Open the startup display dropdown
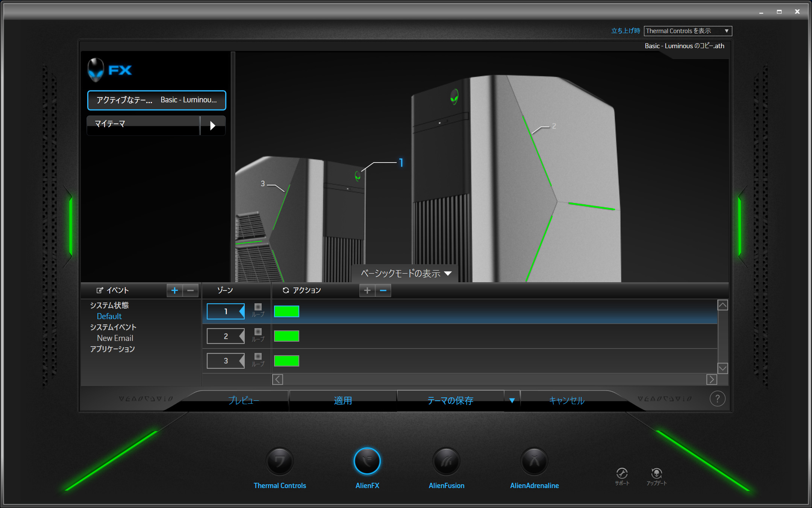 tap(688, 31)
